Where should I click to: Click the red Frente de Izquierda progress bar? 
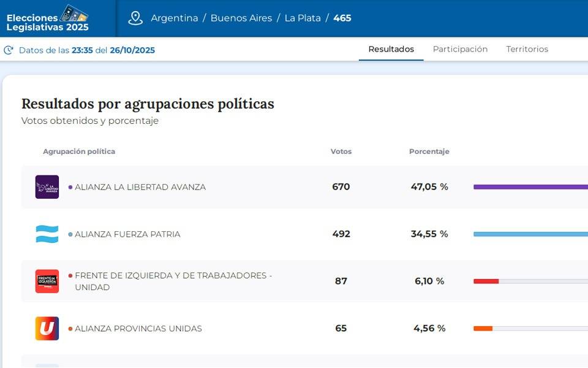tap(486, 282)
